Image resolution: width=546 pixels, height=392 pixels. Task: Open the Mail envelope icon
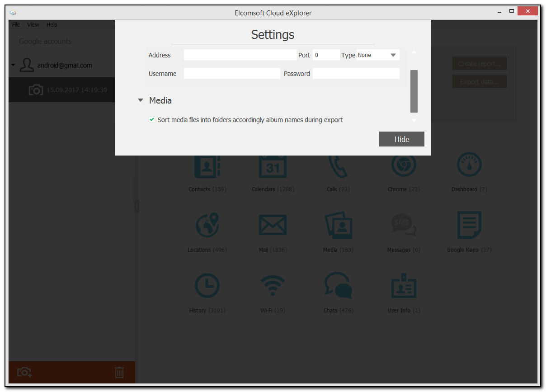[273, 225]
